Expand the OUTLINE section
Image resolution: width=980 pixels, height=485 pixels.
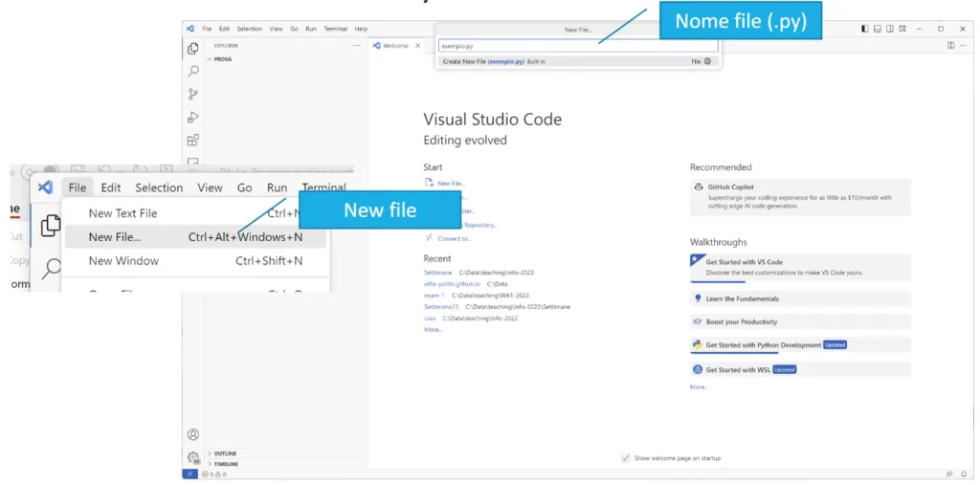coord(226,453)
